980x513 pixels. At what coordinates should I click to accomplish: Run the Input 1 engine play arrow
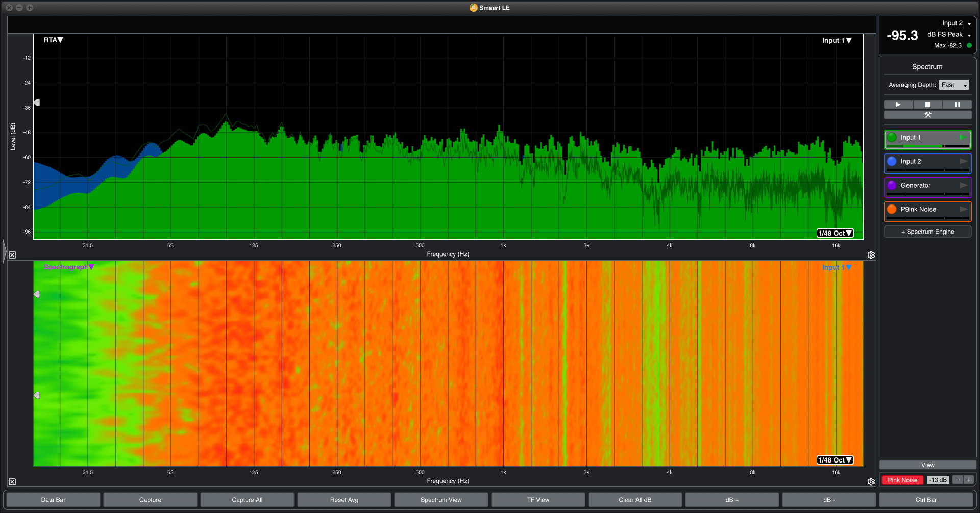point(963,137)
